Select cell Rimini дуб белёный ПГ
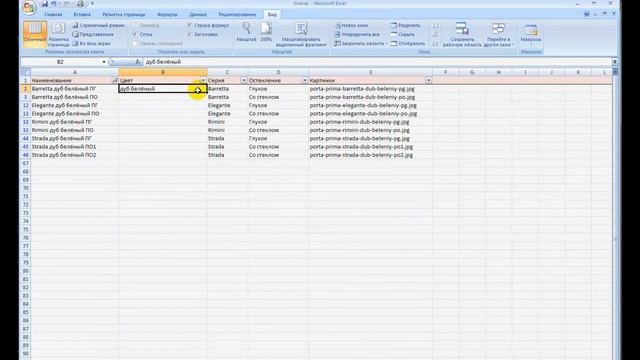640x360 pixels. click(x=75, y=122)
